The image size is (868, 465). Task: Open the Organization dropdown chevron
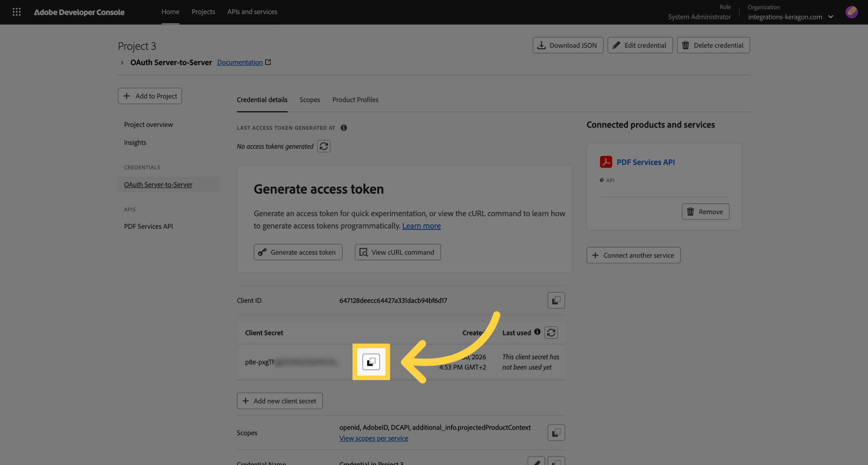830,17
